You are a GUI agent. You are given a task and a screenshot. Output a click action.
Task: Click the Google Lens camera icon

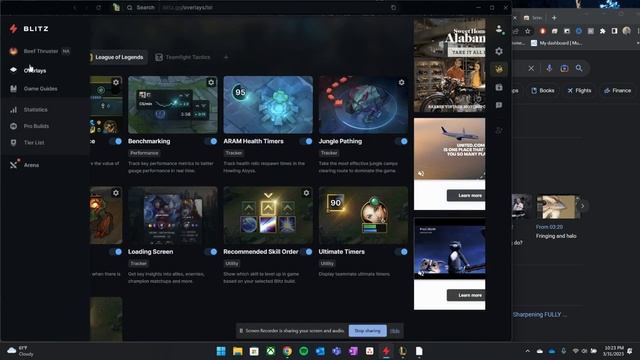[564, 69]
